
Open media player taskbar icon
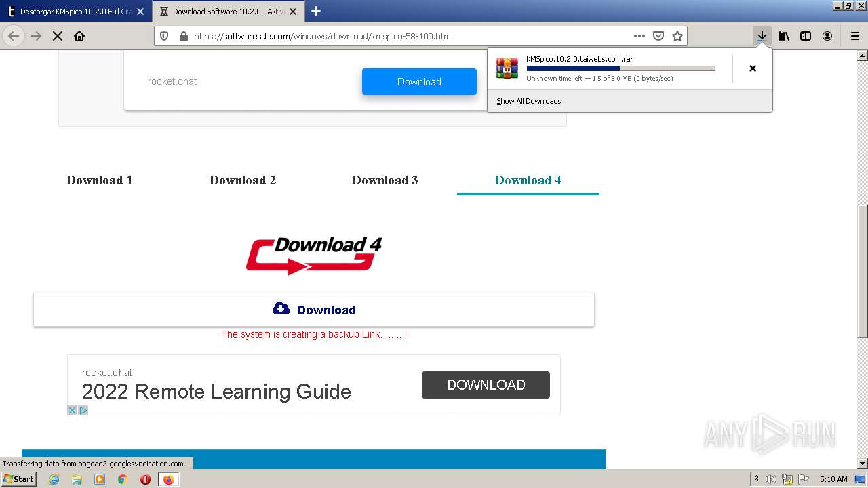(100, 479)
